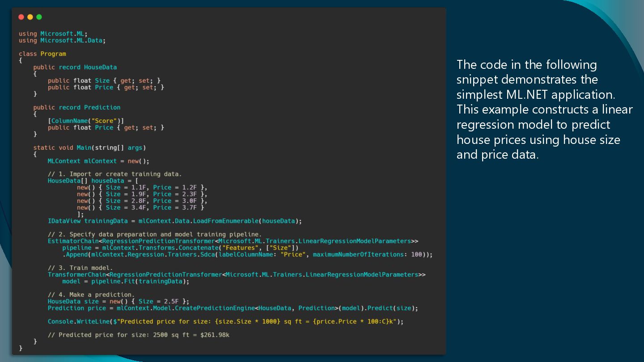Click 'and price data.' in description

click(498, 155)
